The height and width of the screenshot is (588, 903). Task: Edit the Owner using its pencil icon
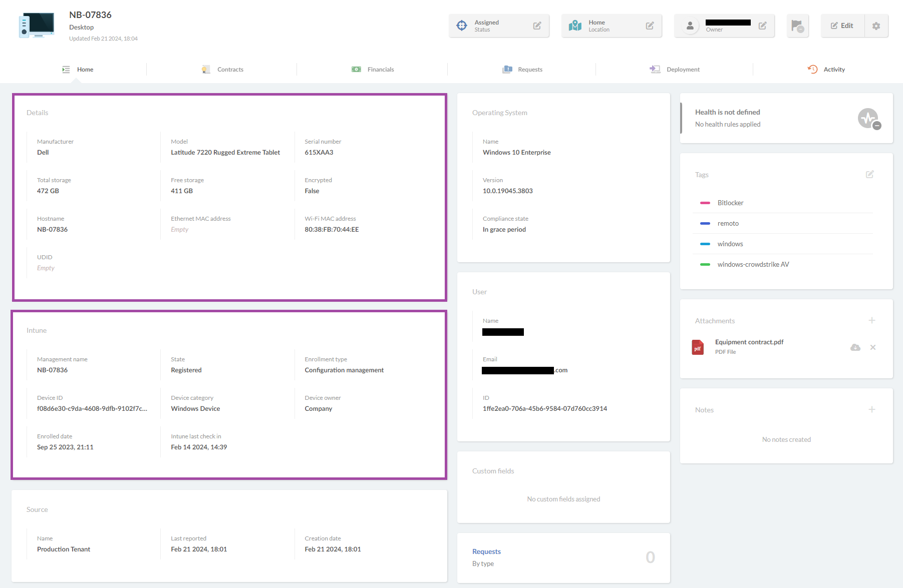click(x=763, y=26)
